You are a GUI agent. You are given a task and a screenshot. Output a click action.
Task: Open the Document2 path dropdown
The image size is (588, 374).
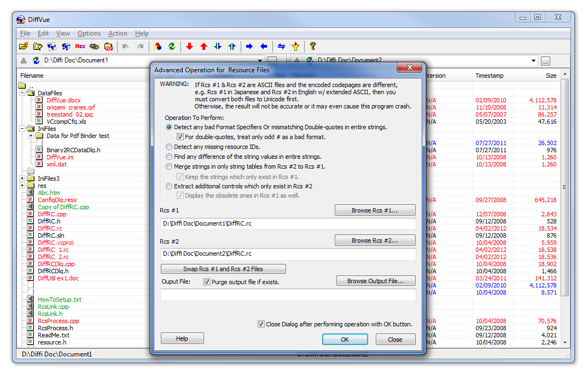pyautogui.click(x=533, y=61)
